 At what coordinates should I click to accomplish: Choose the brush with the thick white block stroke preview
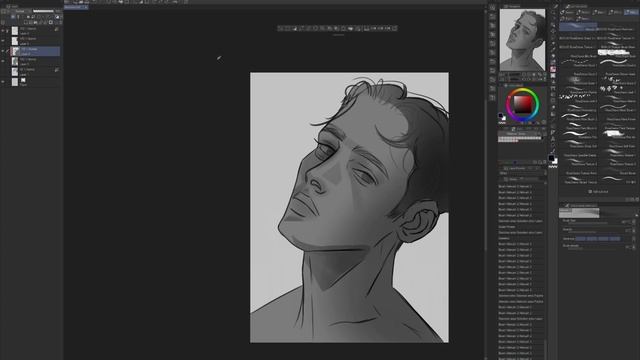coord(617,52)
